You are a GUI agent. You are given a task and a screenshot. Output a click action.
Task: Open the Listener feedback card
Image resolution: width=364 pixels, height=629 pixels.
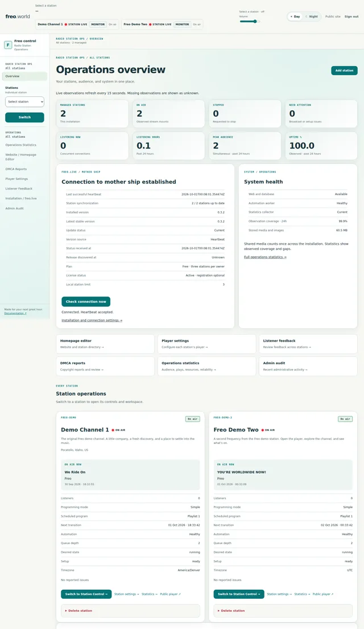click(x=308, y=344)
